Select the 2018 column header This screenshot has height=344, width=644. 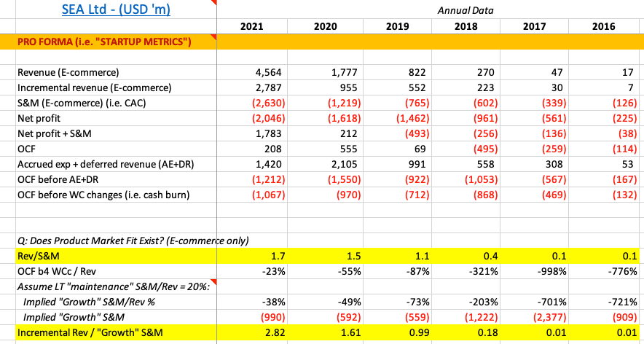[466, 27]
